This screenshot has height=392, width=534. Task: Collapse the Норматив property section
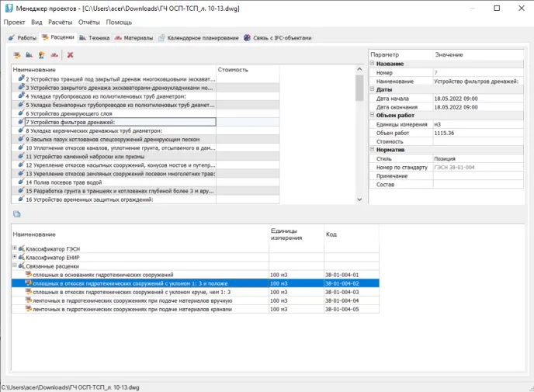pos(372,151)
